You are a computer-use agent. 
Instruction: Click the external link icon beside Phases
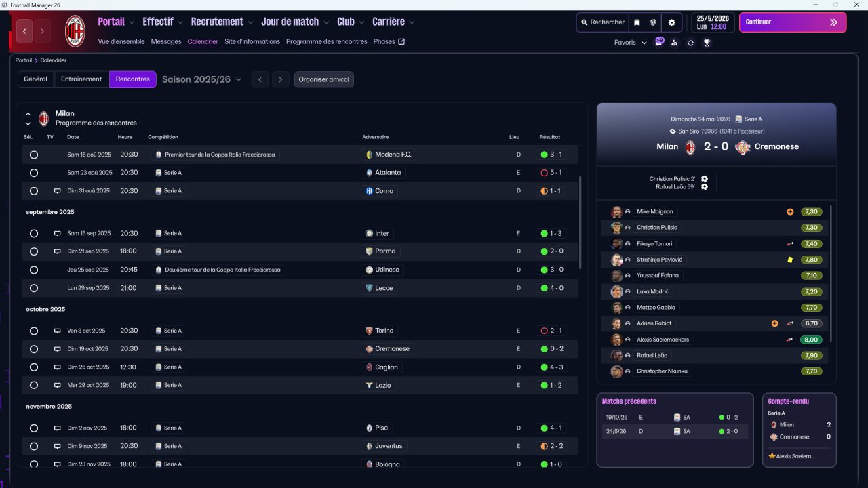401,42
